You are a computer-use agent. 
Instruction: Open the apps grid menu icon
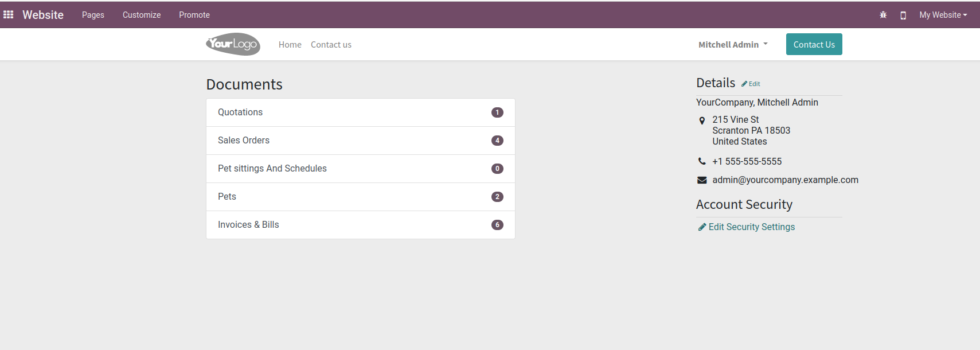point(9,14)
